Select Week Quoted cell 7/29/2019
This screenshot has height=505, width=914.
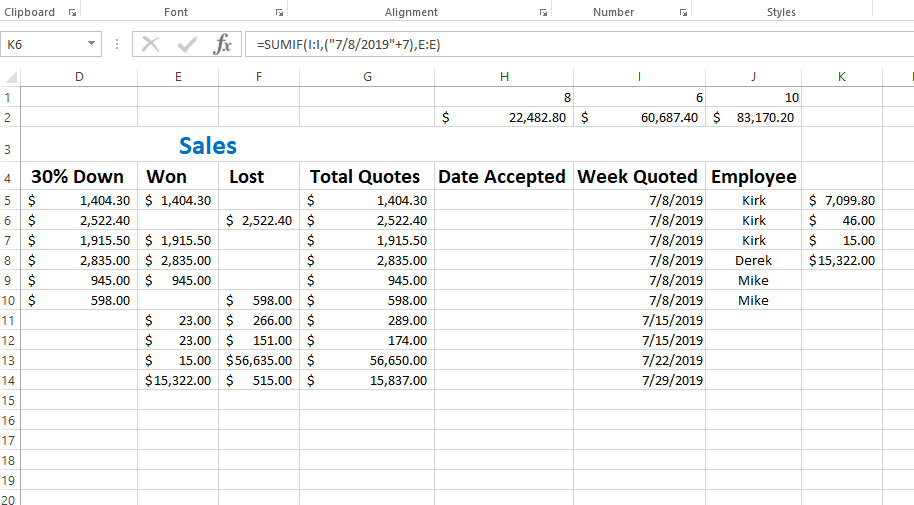[639, 380]
